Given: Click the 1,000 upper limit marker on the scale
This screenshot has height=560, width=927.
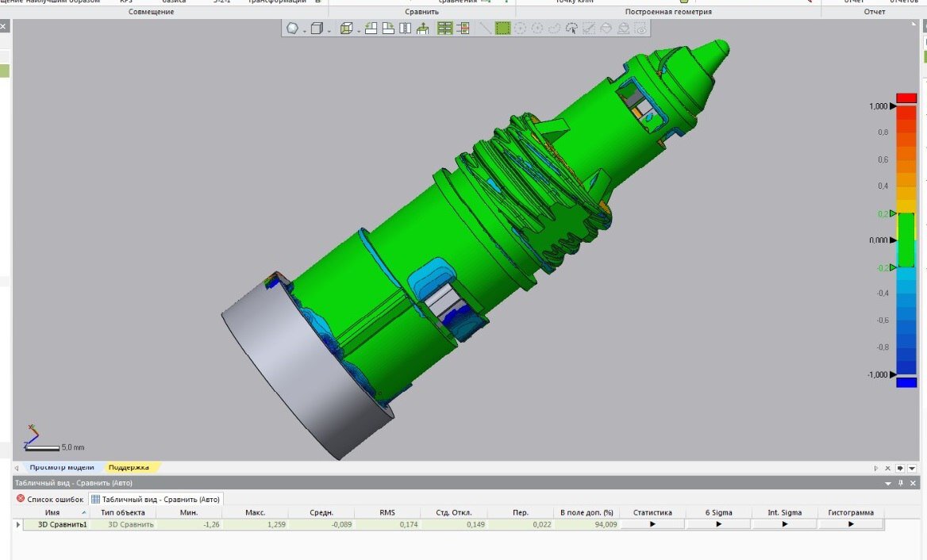Looking at the screenshot, I should pos(894,106).
